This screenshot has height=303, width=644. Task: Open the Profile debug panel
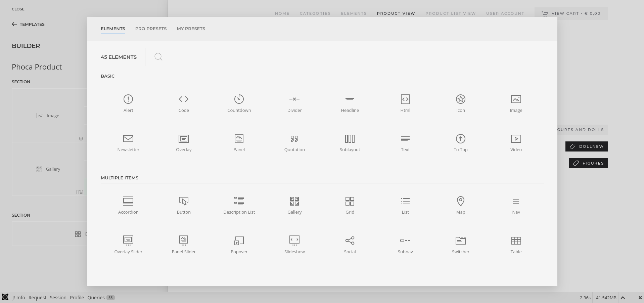point(77,298)
